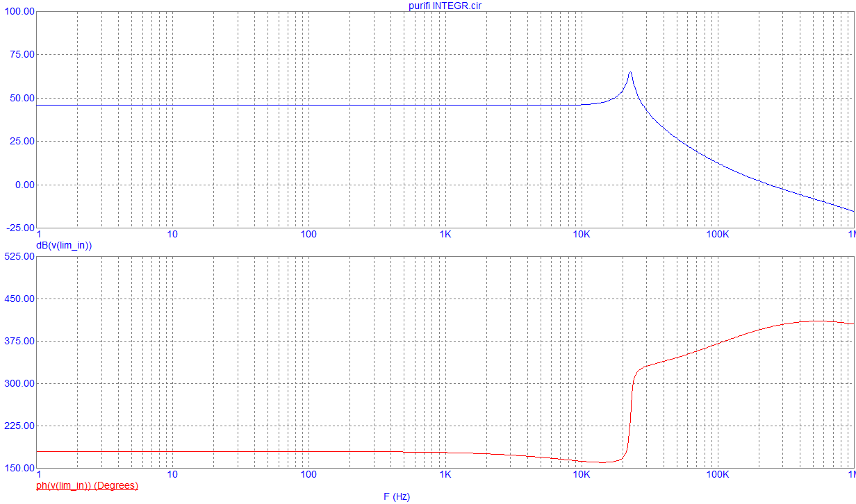Click the 100 frequency tick of the phase plot

(x=308, y=475)
